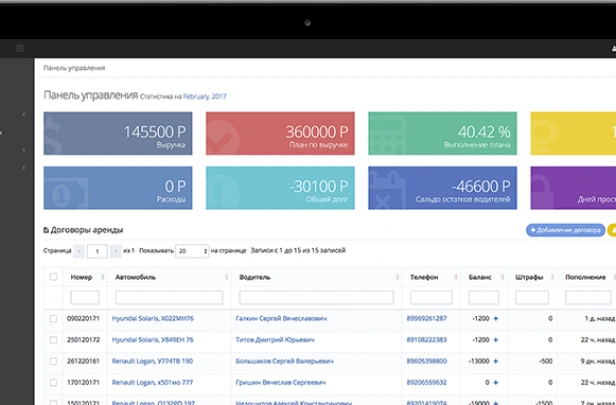Toggle the select-all checkbox in table header
Image resolution: width=616 pixels, height=405 pixels.
pos(53,276)
